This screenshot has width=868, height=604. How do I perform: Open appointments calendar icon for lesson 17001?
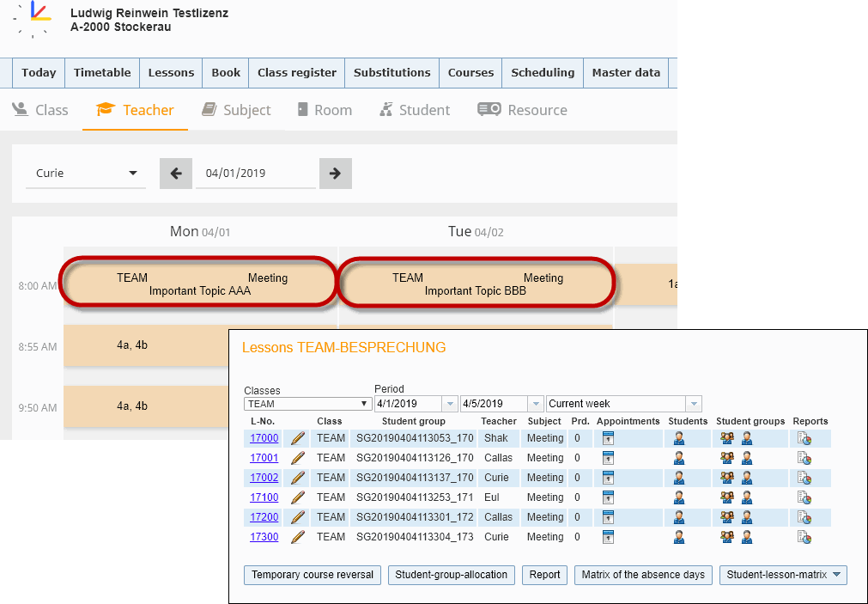coord(608,458)
